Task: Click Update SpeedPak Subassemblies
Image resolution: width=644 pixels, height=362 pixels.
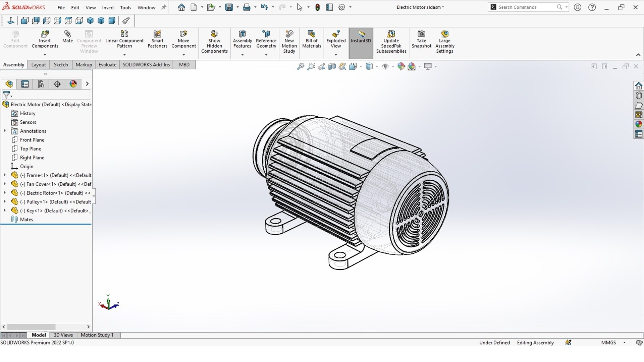Action: click(x=391, y=42)
